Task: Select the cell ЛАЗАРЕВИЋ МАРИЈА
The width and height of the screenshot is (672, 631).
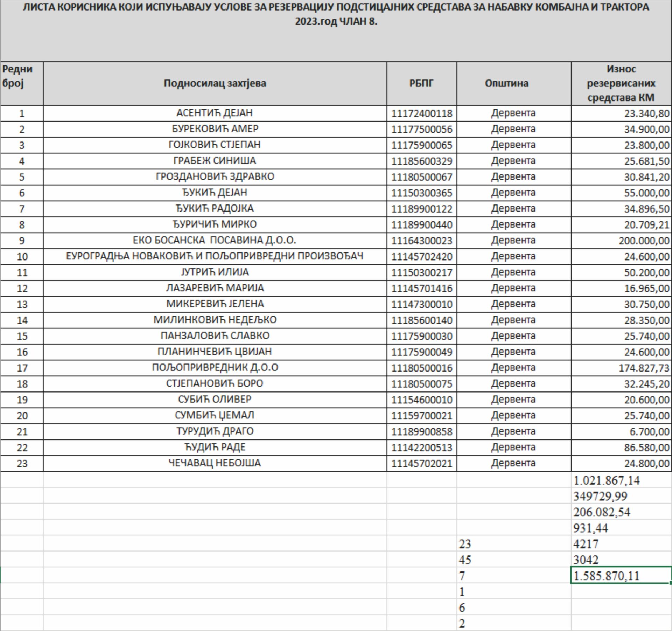Action: (x=215, y=288)
